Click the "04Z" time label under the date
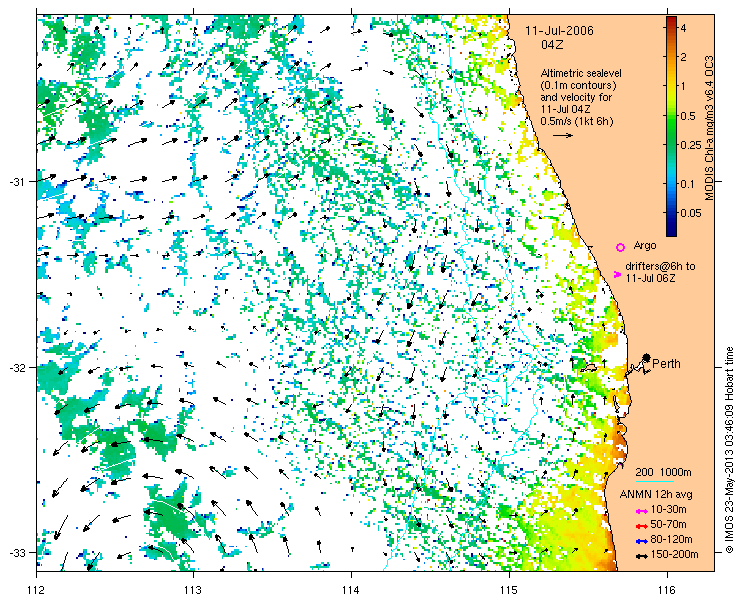The image size is (740, 600). point(552,45)
